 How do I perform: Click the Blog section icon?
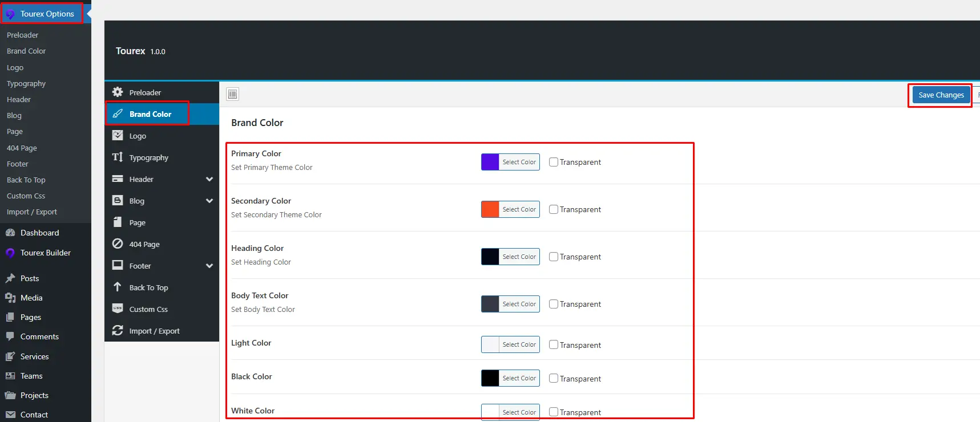point(118,200)
